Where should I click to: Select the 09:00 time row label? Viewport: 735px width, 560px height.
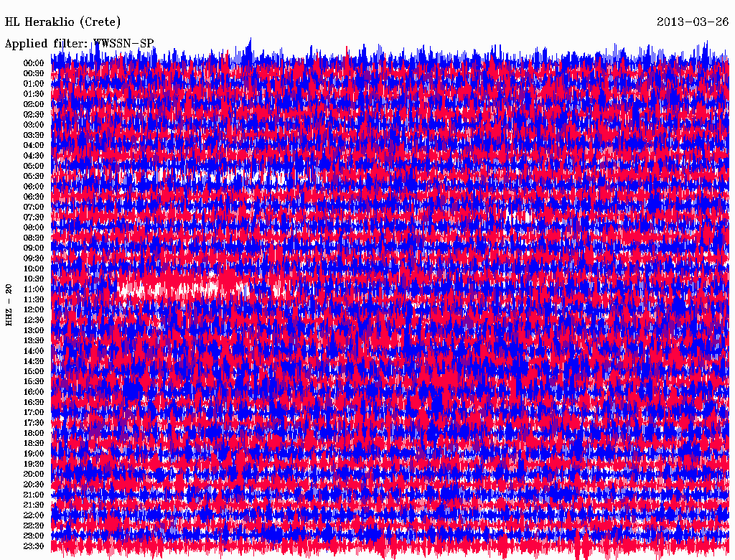click(x=34, y=248)
